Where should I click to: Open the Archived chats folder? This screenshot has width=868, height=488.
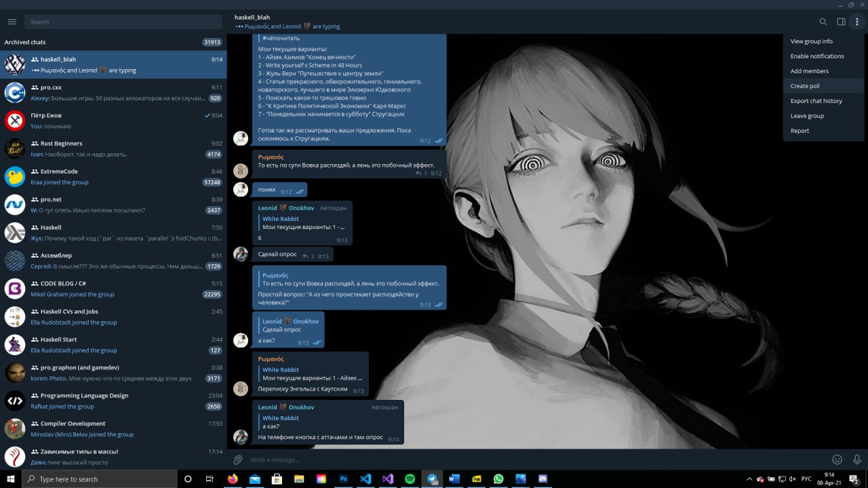click(113, 42)
